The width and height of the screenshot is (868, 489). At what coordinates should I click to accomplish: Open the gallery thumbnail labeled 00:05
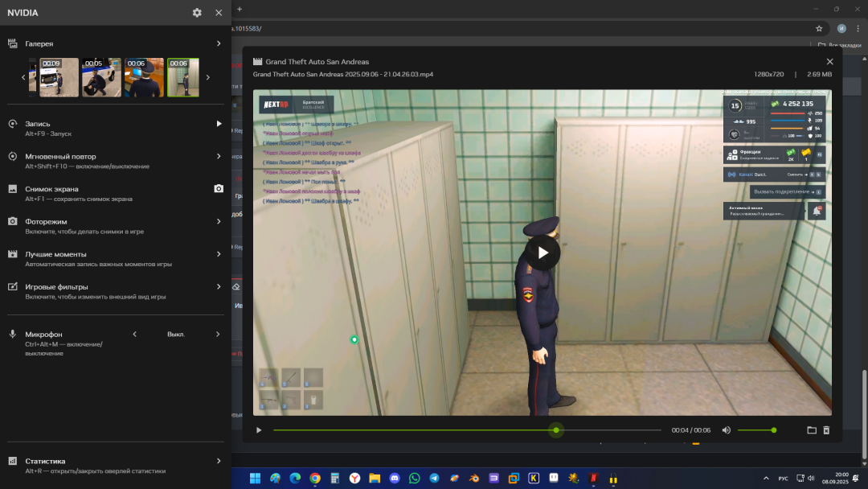101,77
